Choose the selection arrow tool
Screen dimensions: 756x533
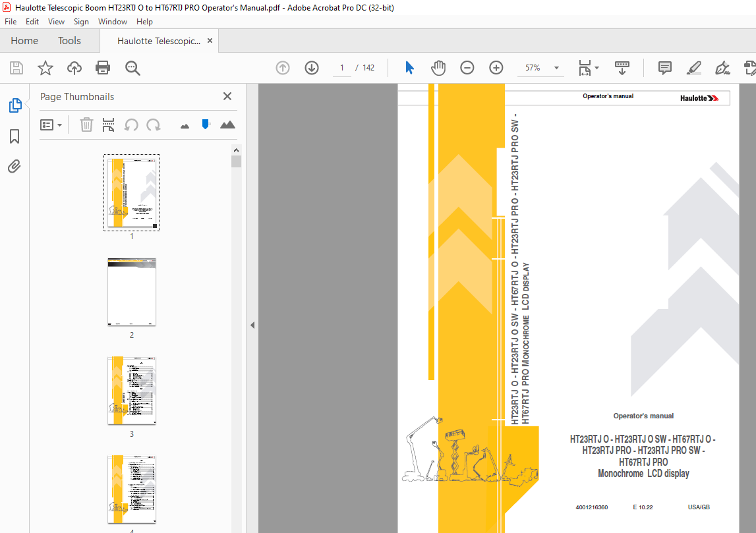409,68
